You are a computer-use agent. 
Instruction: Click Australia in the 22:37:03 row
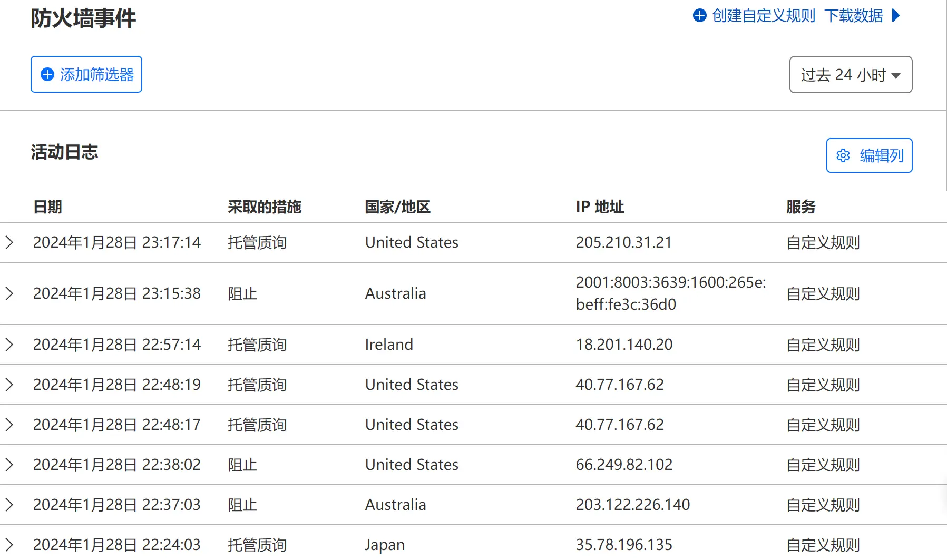click(396, 505)
